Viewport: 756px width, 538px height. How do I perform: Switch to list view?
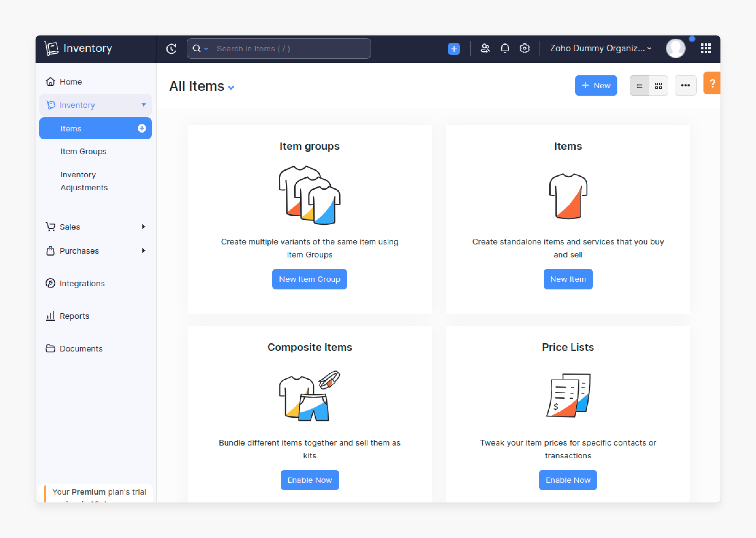click(639, 85)
